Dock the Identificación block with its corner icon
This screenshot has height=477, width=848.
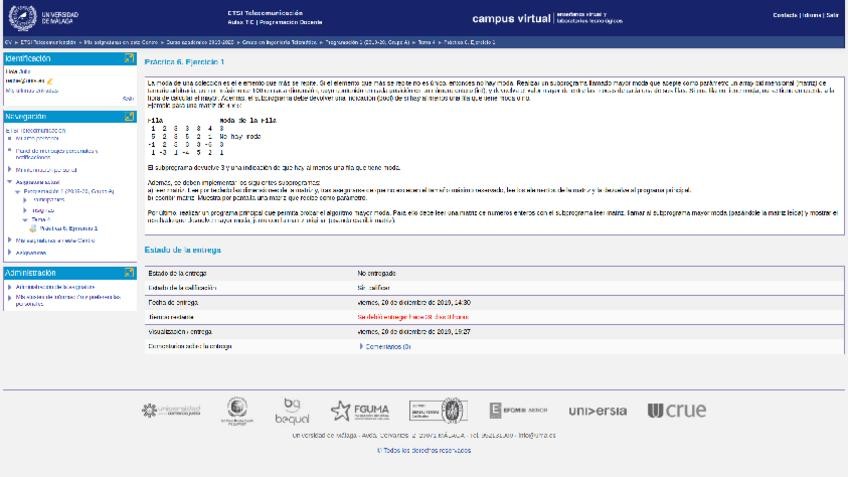pos(129,58)
